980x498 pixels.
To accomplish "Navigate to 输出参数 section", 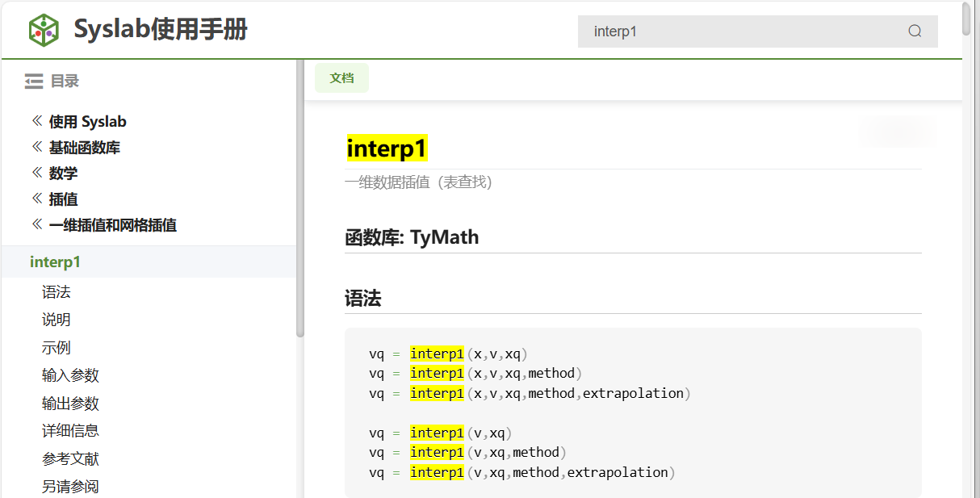I will 70,404.
